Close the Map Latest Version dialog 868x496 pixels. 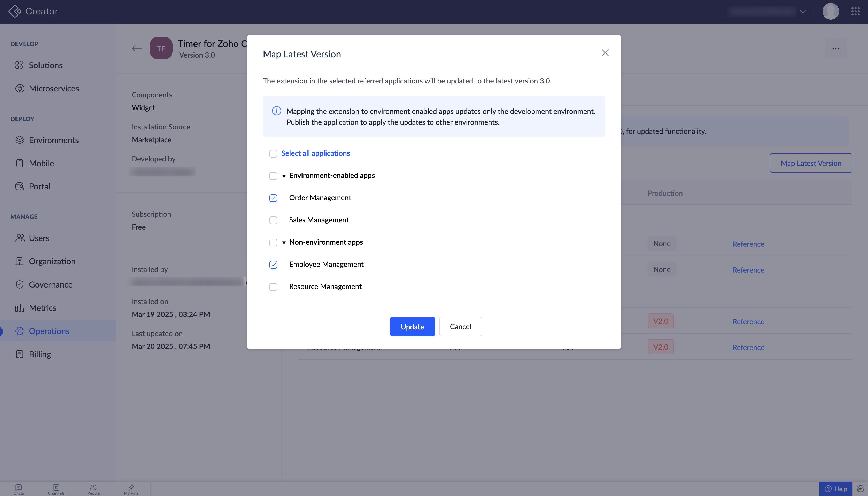(605, 53)
